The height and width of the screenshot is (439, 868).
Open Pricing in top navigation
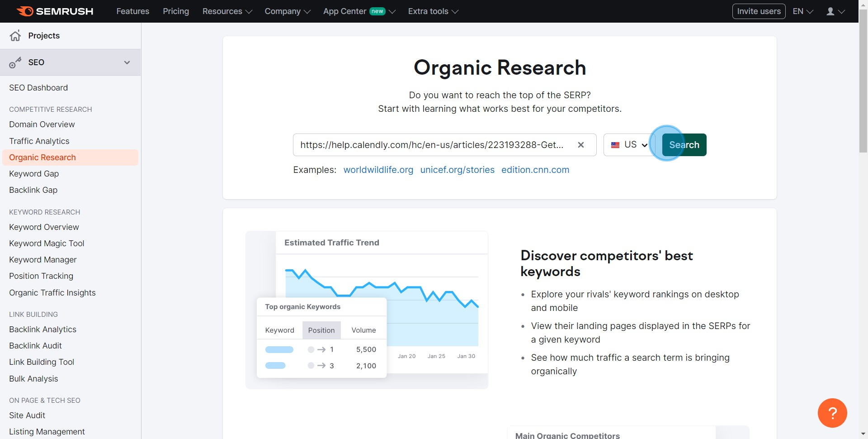tap(176, 11)
